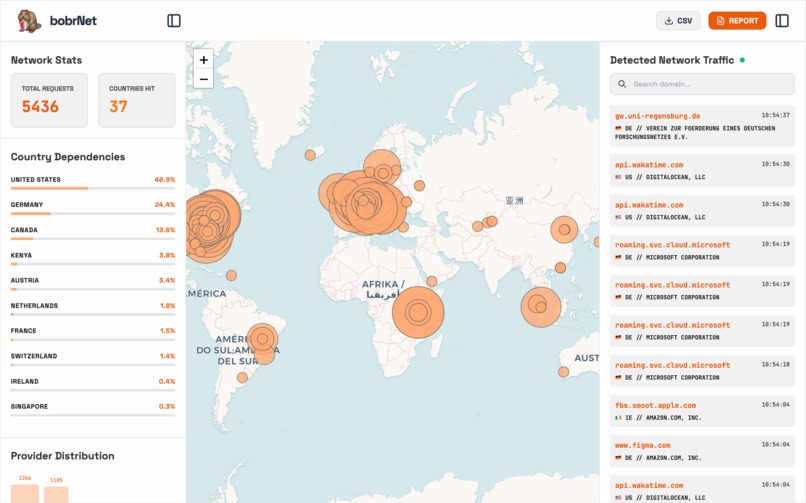The width and height of the screenshot is (806, 503).
Task: Click the Germany percentage bar
Action: pyautogui.click(x=93, y=214)
